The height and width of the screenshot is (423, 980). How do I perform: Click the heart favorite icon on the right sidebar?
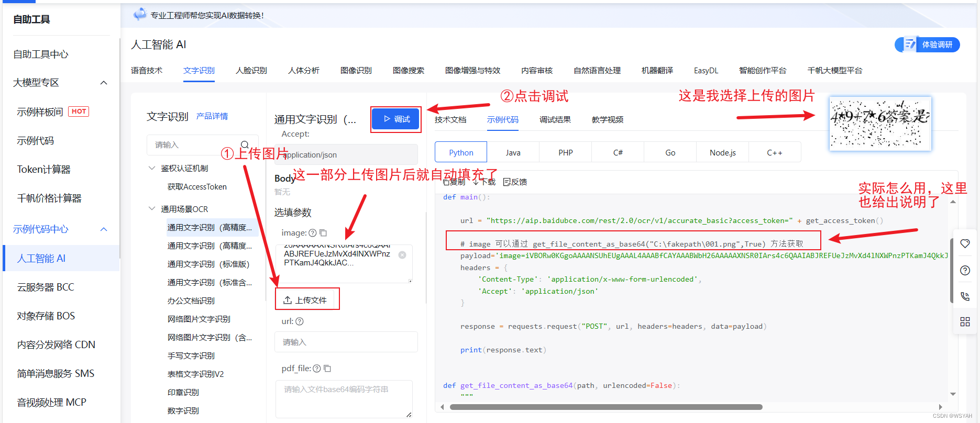965,243
